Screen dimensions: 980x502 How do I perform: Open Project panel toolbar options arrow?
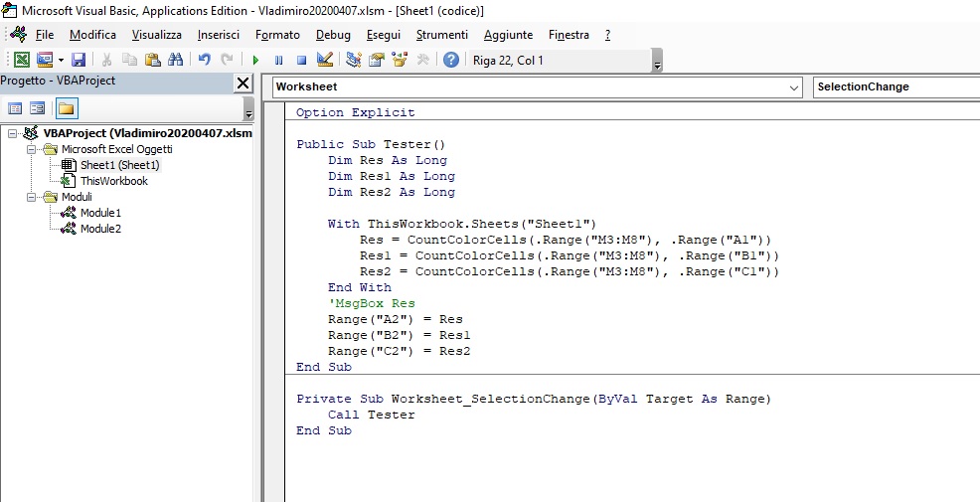(x=248, y=110)
